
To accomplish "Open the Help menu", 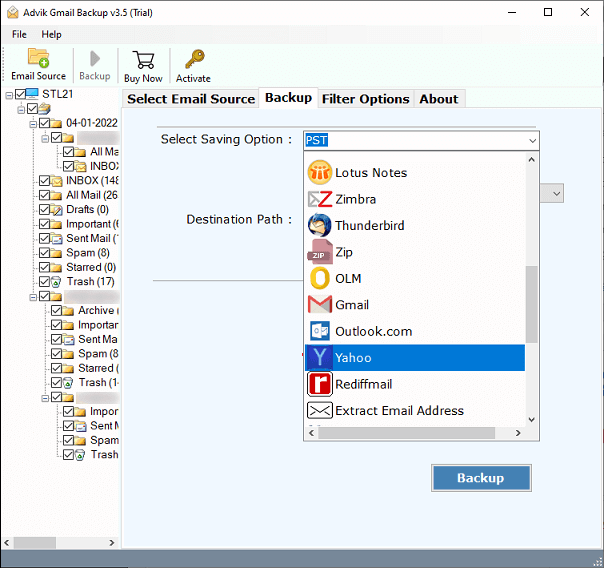I will 51,34.
